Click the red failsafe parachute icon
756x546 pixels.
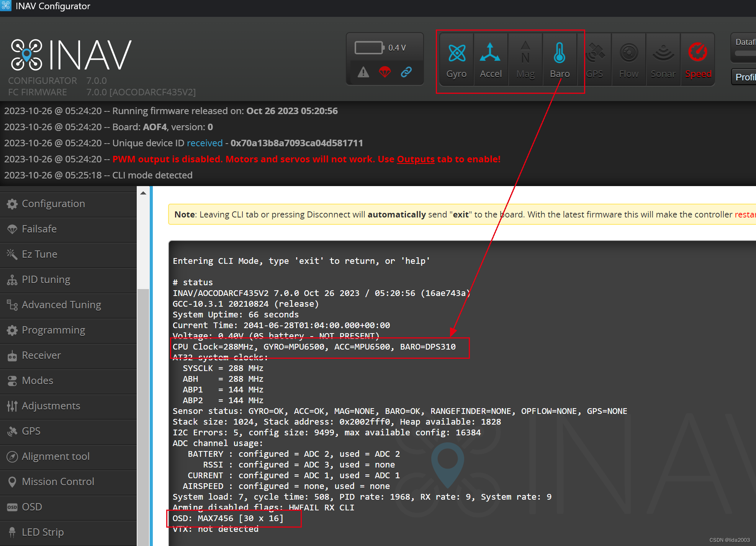[x=385, y=72]
